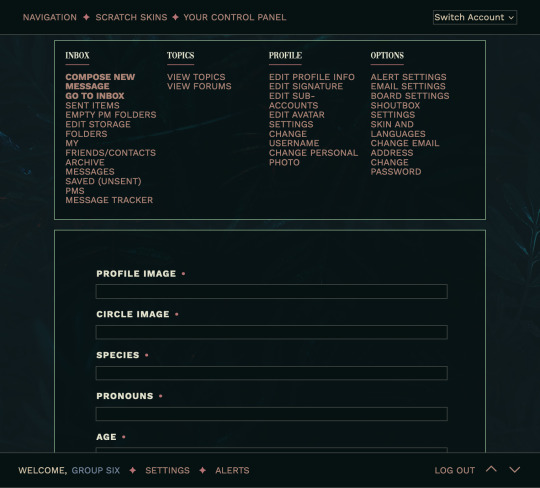Focus the Species input field
Viewport: 540px width, 488px height.
coord(271,373)
